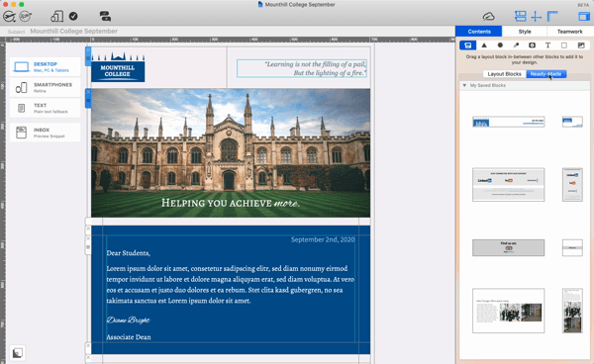This screenshot has height=364, width=594.
Task: Select the college building hero image
Action: pos(231,153)
